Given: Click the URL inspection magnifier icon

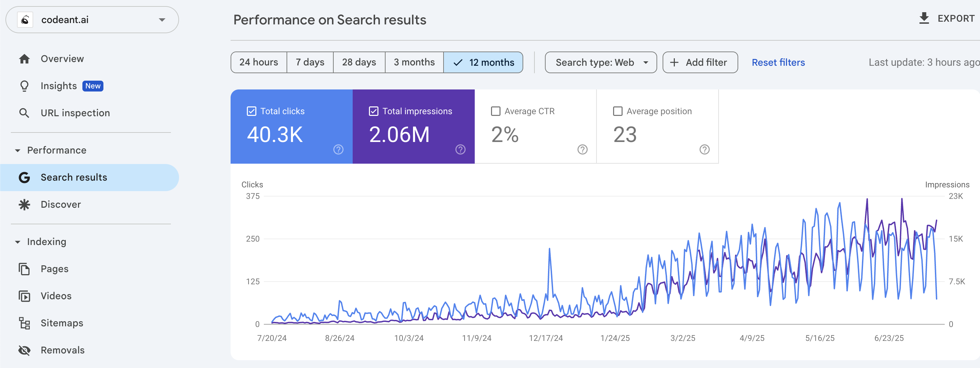Looking at the screenshot, I should pos(24,113).
